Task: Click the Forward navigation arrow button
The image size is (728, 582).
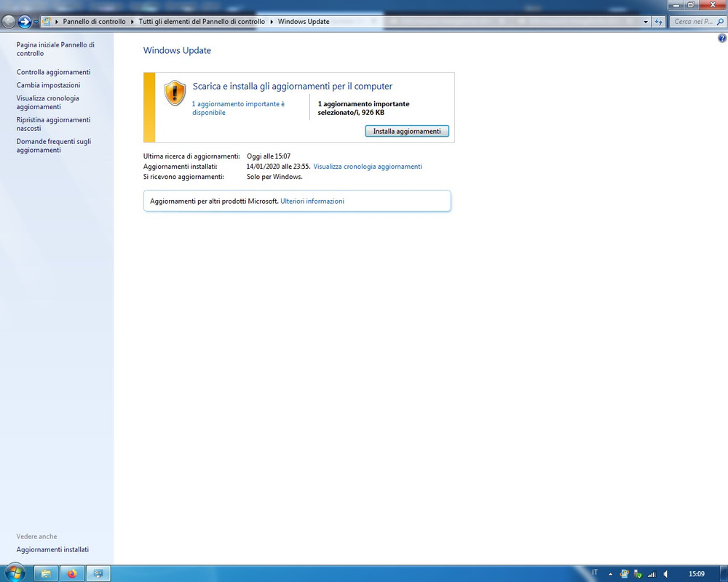Action: 25,21
